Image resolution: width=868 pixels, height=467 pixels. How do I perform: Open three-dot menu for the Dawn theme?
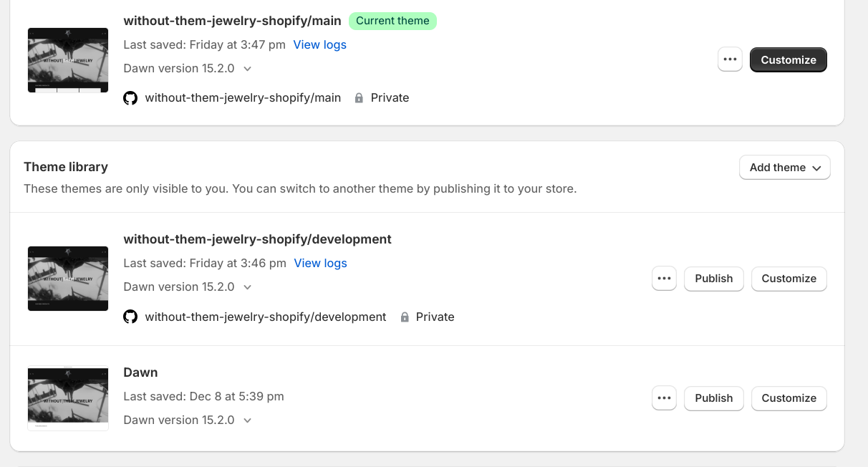click(x=664, y=398)
